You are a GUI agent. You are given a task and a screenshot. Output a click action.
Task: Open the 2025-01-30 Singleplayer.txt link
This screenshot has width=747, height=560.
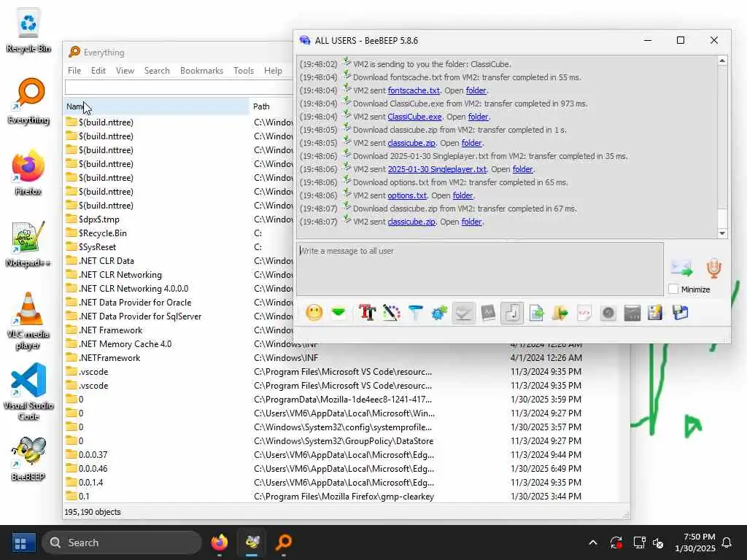(437, 169)
